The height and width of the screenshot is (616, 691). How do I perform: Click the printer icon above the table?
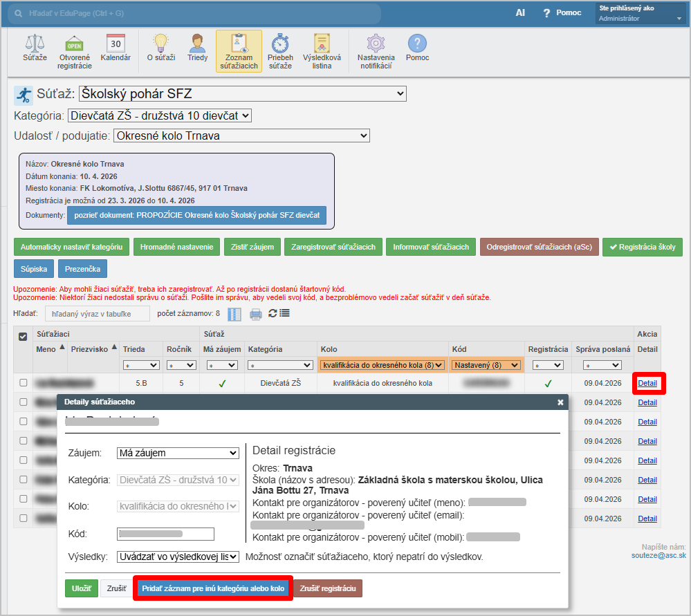(256, 314)
